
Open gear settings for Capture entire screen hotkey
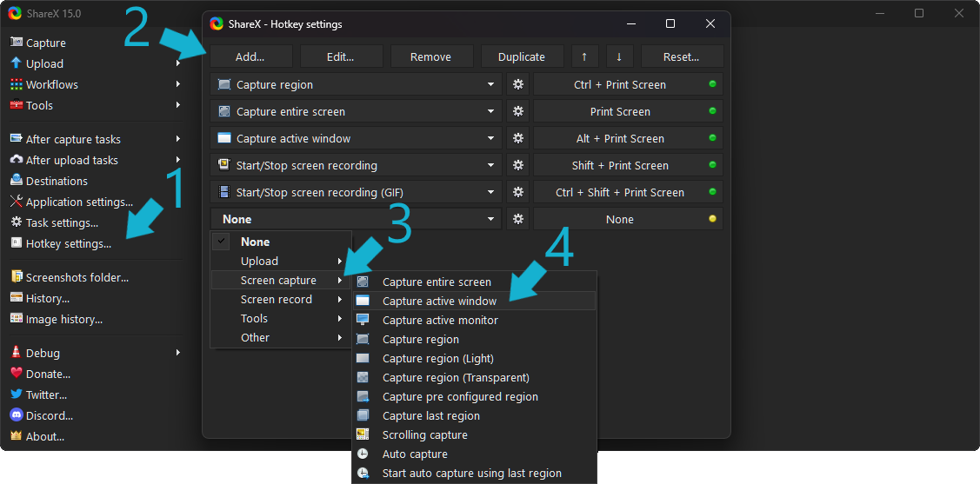pos(517,111)
